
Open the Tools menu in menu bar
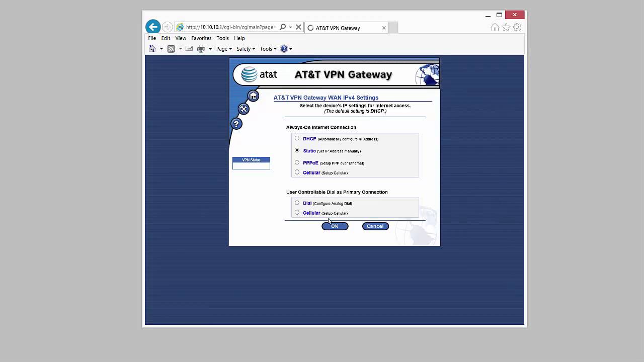(x=222, y=38)
